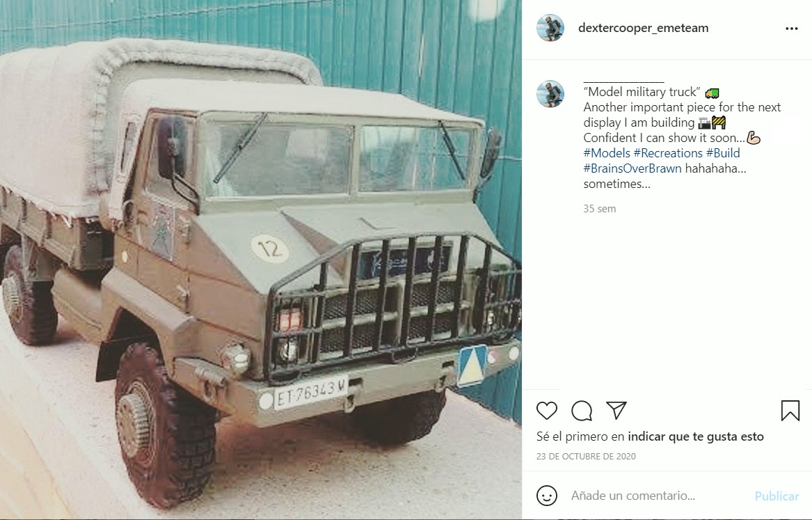The image size is (812, 520).
Task: Click the Publicar button
Action: (x=777, y=496)
